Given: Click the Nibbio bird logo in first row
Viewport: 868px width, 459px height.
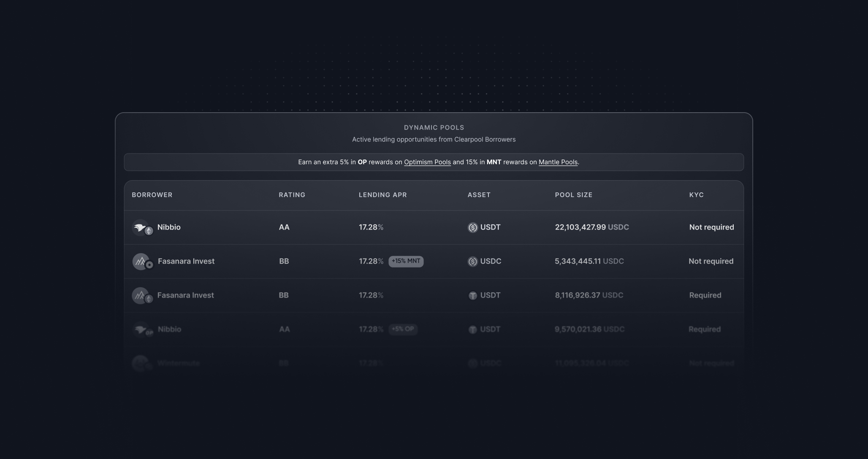Looking at the screenshot, I should (140, 227).
